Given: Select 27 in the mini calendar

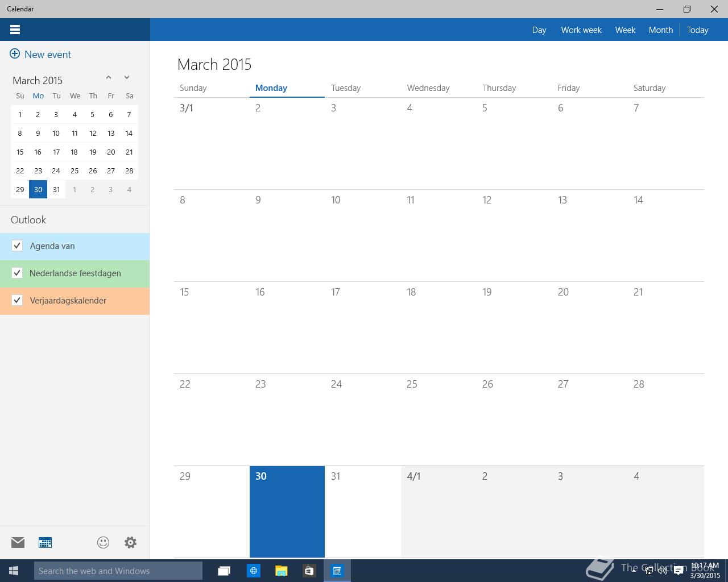Looking at the screenshot, I should click(x=111, y=171).
